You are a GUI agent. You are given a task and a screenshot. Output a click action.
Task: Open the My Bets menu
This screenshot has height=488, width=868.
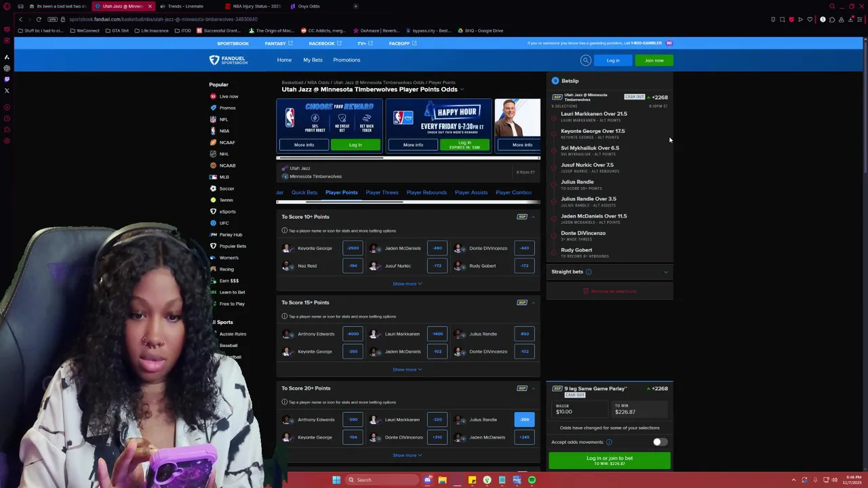coord(313,60)
